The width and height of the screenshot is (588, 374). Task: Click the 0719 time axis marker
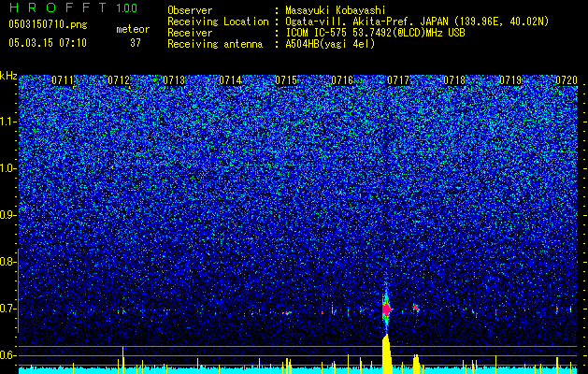point(510,80)
